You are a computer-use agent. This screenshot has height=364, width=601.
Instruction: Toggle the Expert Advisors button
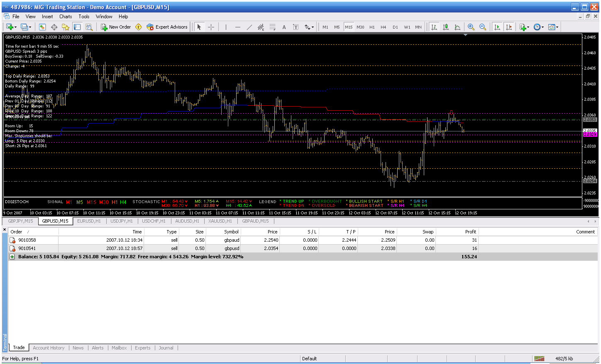[167, 27]
